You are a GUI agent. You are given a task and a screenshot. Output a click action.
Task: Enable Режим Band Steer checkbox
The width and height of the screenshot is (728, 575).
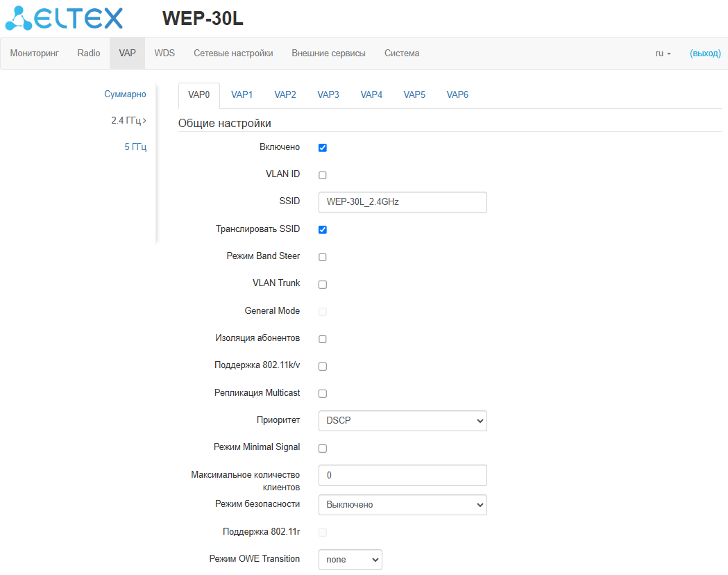323,257
